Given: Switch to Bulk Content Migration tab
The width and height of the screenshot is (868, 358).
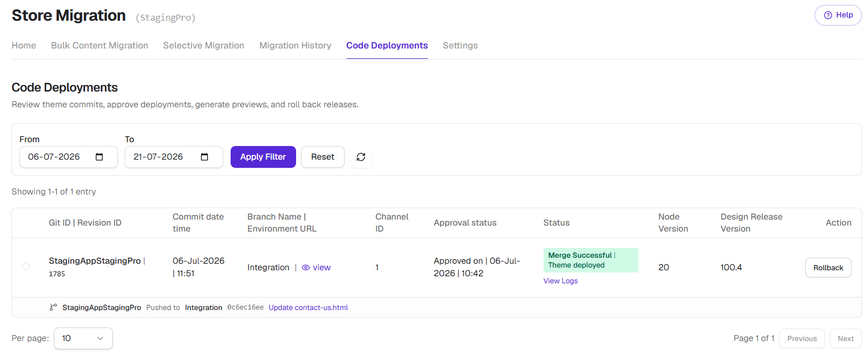Looking at the screenshot, I should point(100,46).
